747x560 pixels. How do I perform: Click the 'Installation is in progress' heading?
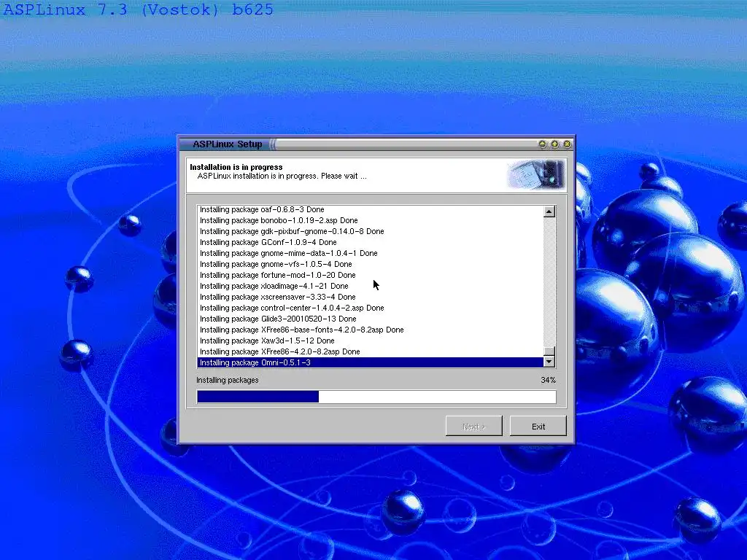click(x=236, y=167)
